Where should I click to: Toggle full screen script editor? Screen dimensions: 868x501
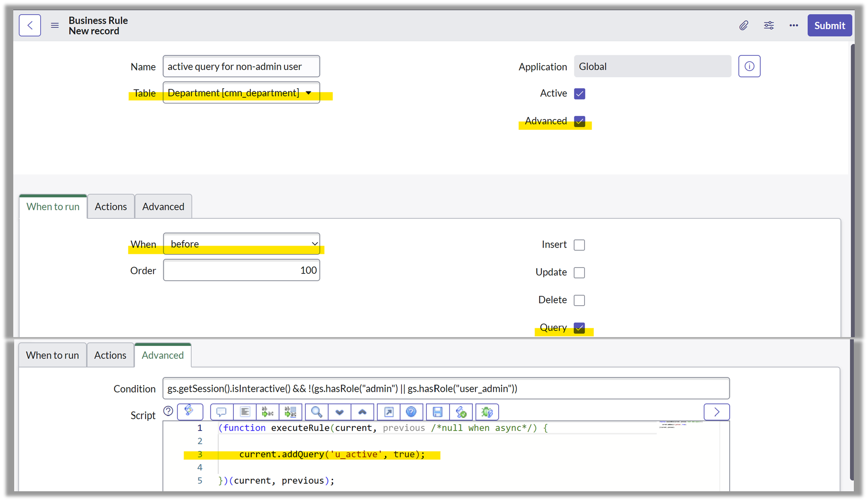coord(389,412)
